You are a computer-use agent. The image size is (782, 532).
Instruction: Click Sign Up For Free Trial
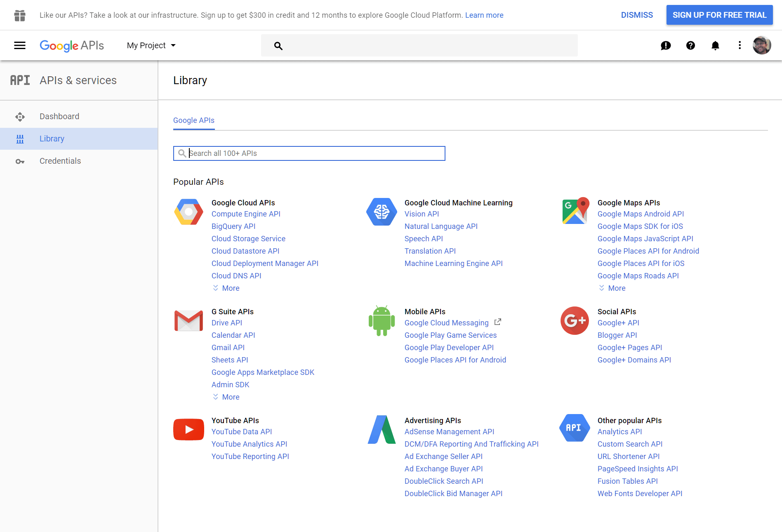coord(719,15)
